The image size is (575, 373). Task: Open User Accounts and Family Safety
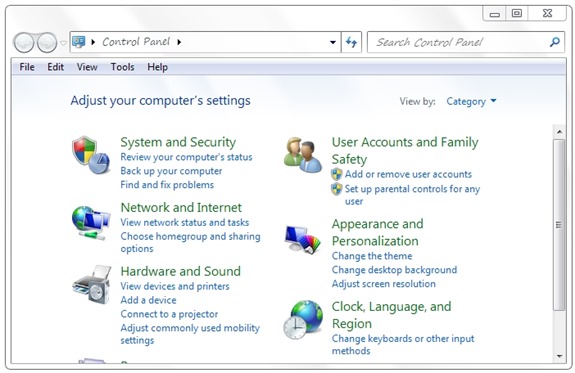(x=405, y=150)
